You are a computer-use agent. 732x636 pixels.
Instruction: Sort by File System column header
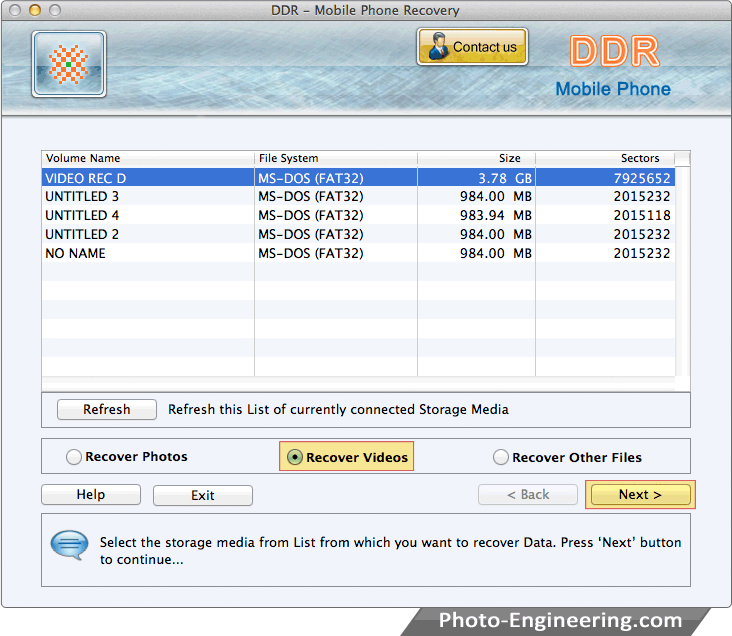[x=336, y=158]
